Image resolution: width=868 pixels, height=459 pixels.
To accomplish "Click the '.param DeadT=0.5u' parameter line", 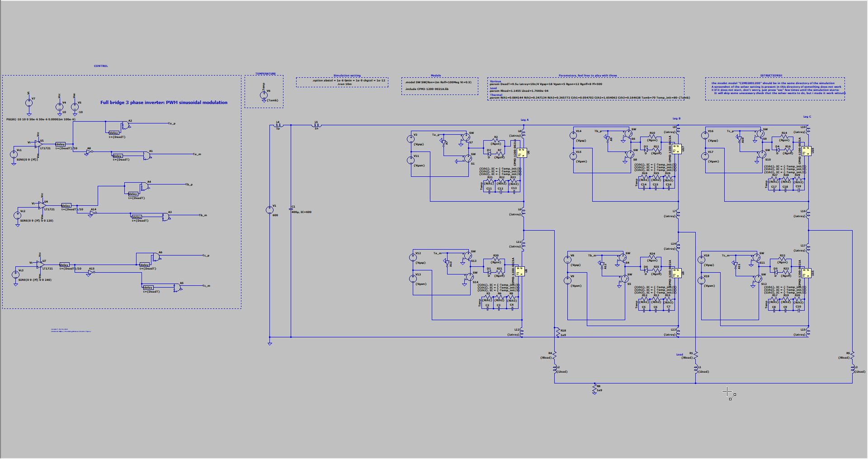I will [x=546, y=84].
